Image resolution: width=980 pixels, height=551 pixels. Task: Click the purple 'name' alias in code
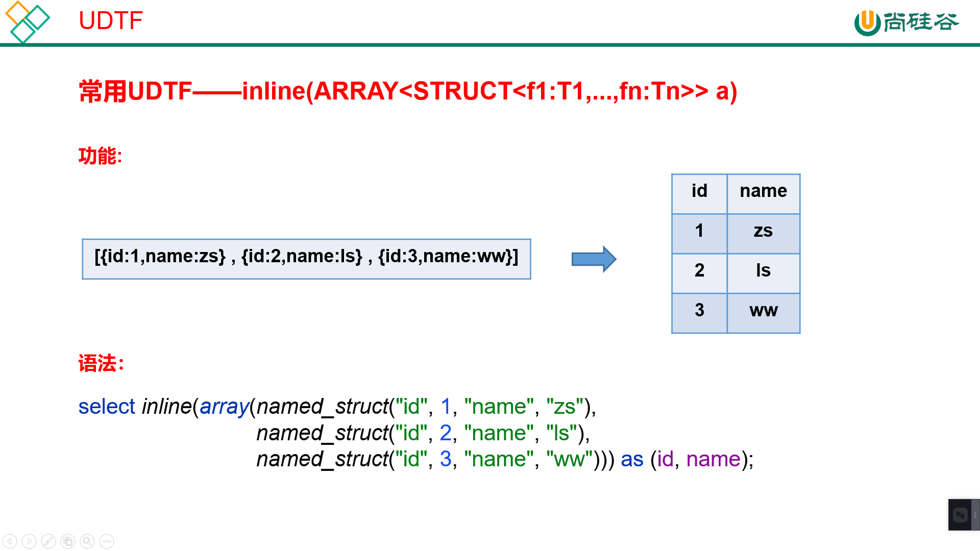[713, 460]
